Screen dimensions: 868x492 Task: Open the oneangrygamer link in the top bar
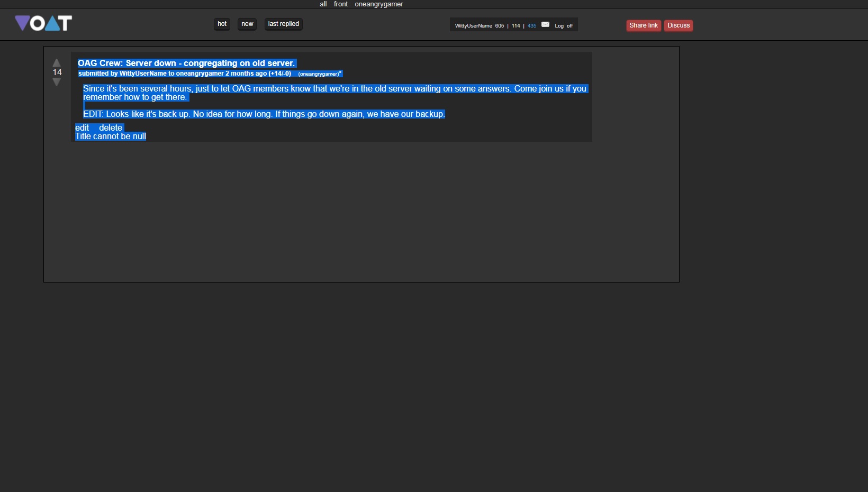[x=379, y=4]
